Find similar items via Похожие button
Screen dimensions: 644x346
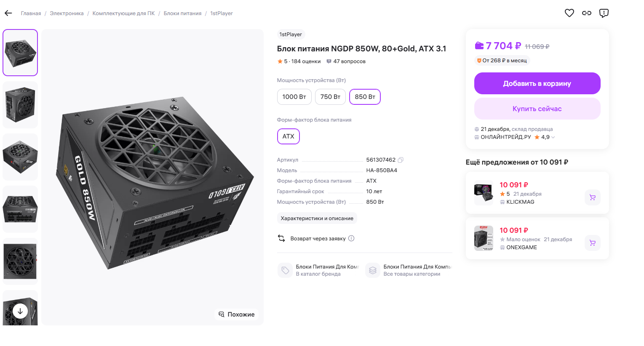237,314
